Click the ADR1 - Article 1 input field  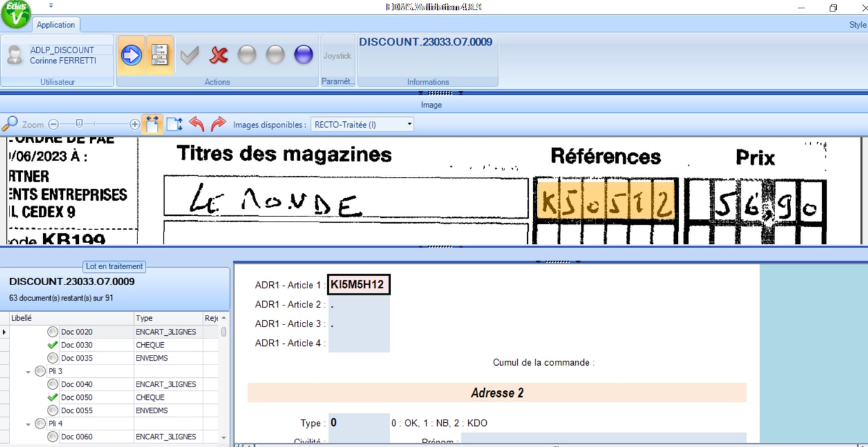[358, 285]
